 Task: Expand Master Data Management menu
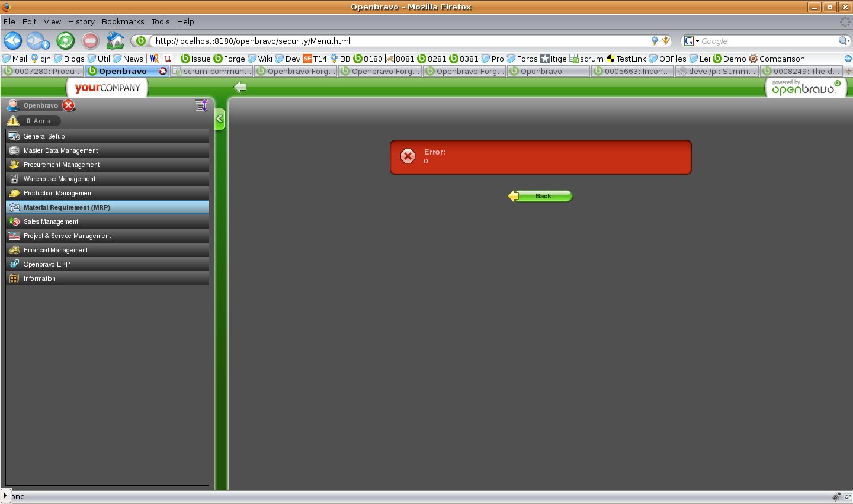107,150
